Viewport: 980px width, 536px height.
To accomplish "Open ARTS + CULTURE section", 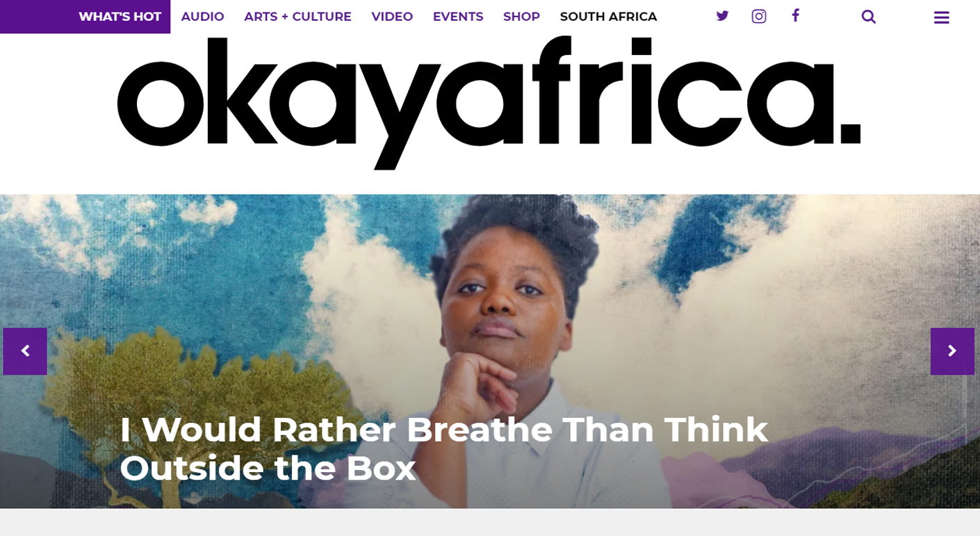I will coord(297,17).
